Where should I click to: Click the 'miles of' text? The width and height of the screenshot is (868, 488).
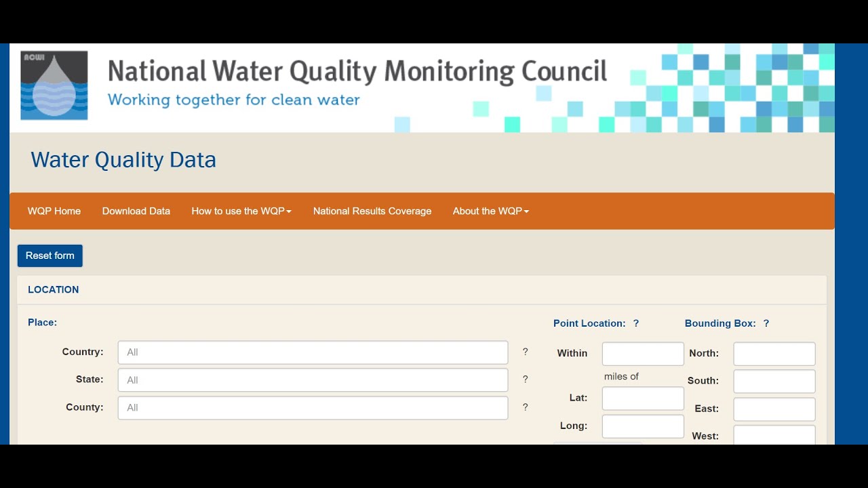click(x=621, y=376)
